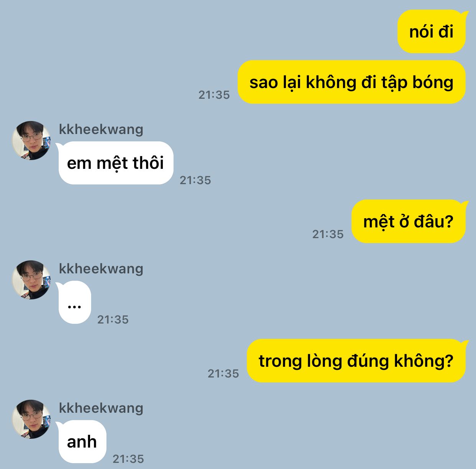
Task: Click the timestamp next to 'anh' bubble
Action: [x=128, y=459]
